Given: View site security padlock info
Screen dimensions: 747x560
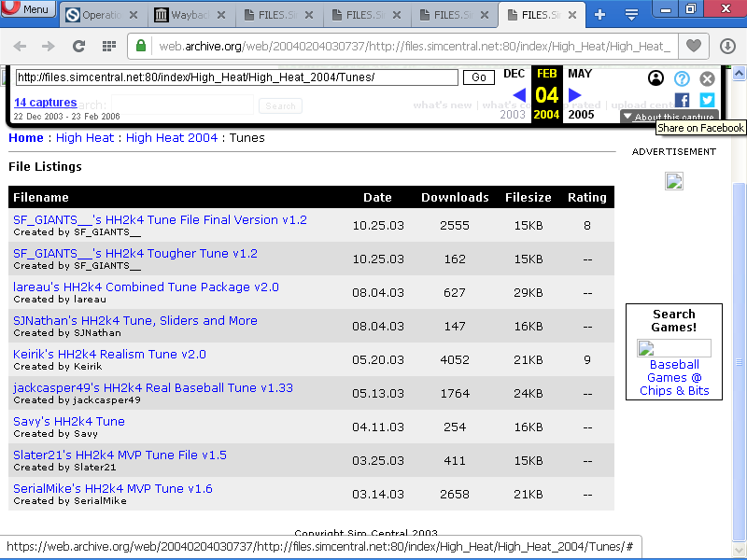Looking at the screenshot, I should tap(141, 46).
